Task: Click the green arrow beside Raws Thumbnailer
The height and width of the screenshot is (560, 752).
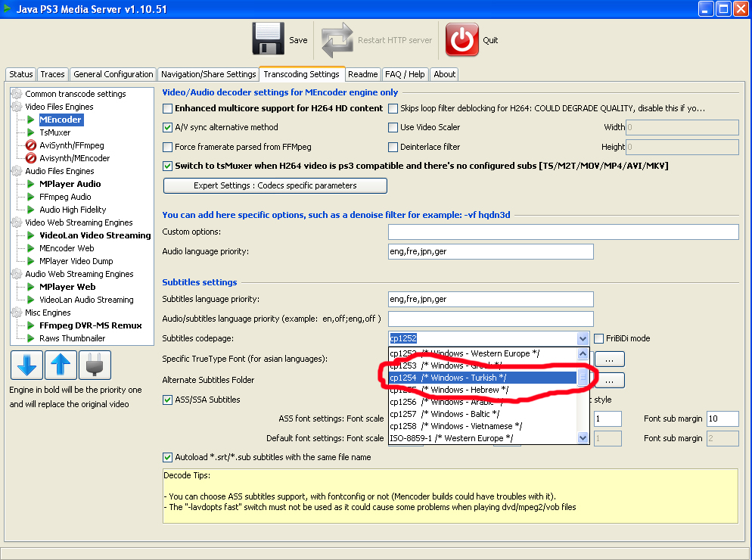Action: click(31, 338)
